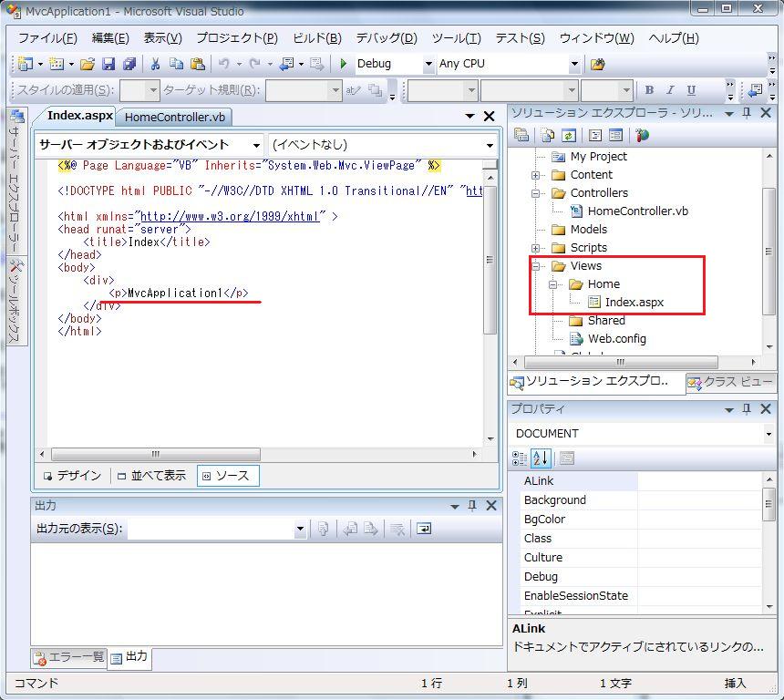The image size is (784, 700).
Task: Switch to the HomeController.vb tab
Action: click(x=174, y=117)
